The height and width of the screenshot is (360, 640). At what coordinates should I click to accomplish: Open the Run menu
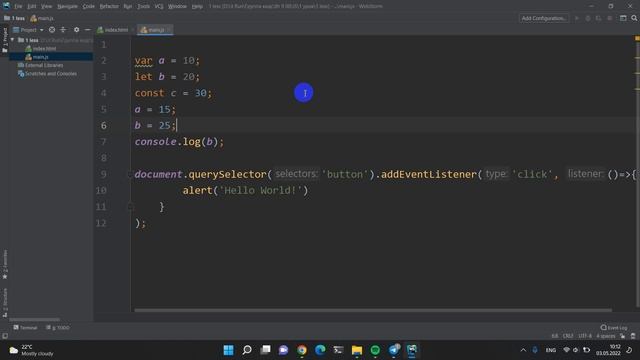tap(128, 6)
